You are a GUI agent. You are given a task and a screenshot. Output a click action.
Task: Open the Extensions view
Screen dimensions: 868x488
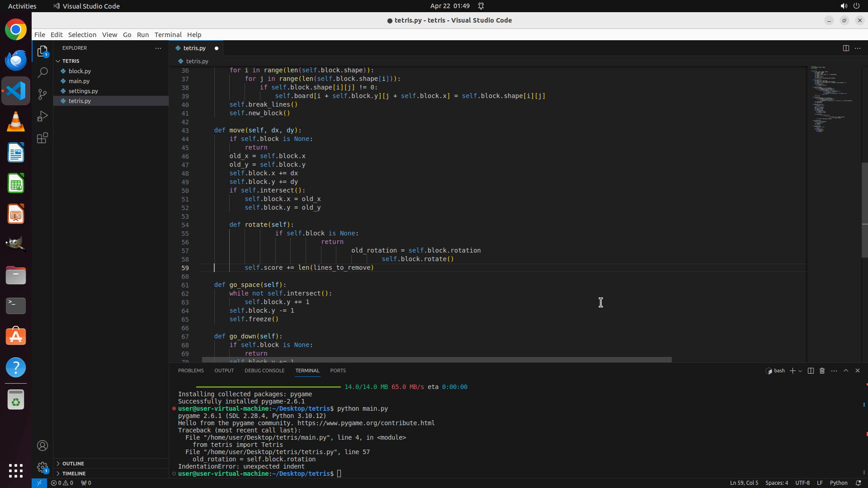[42, 138]
